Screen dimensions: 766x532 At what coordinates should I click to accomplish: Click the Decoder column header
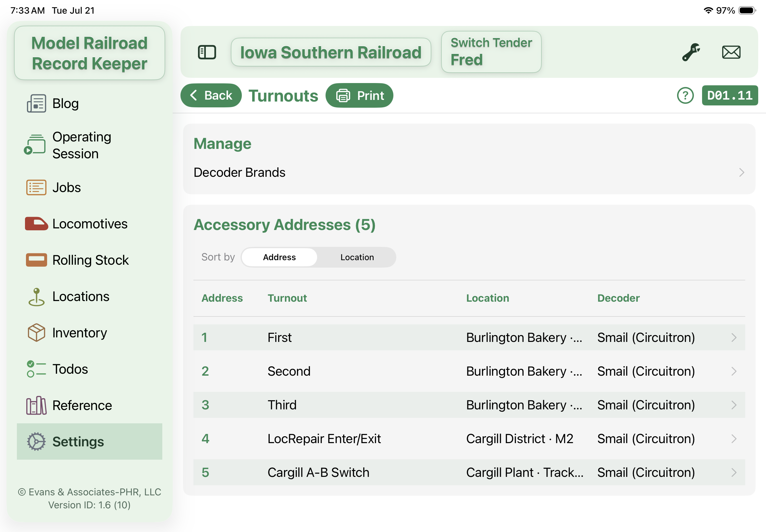618,298
